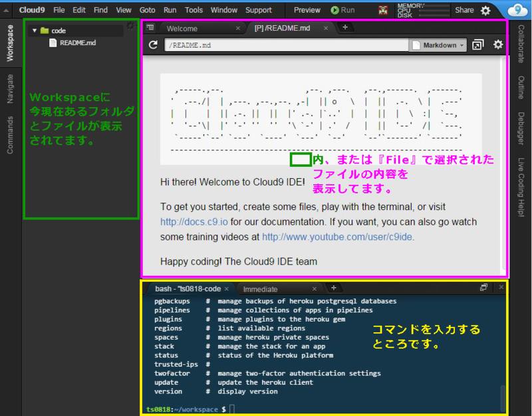
Task: Open the Memory CPU Disk stats monitor
Action: tap(423, 11)
